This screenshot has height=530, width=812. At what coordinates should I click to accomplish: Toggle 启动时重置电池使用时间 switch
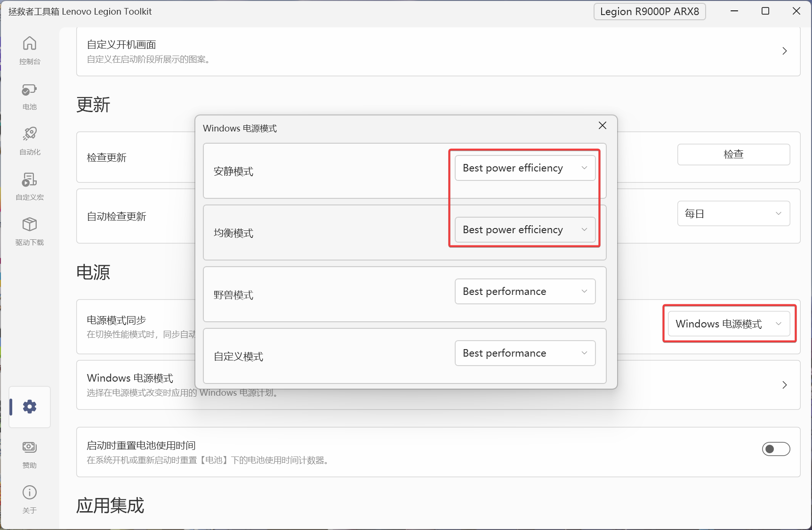776,449
